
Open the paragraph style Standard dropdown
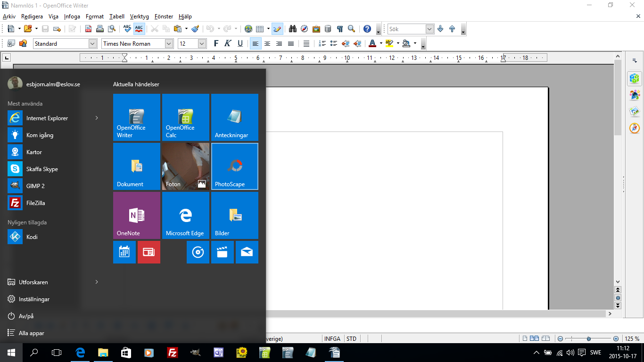[x=93, y=43]
